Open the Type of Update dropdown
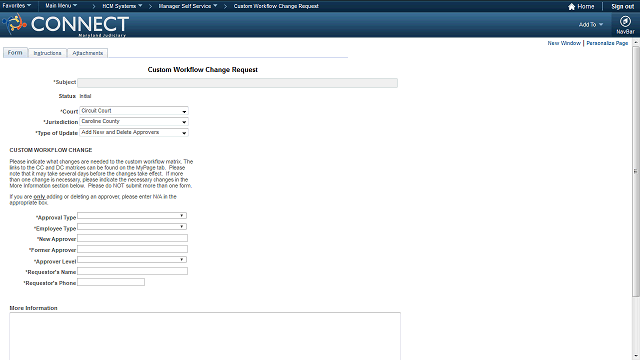This screenshot has width=640, height=360. pos(134,133)
